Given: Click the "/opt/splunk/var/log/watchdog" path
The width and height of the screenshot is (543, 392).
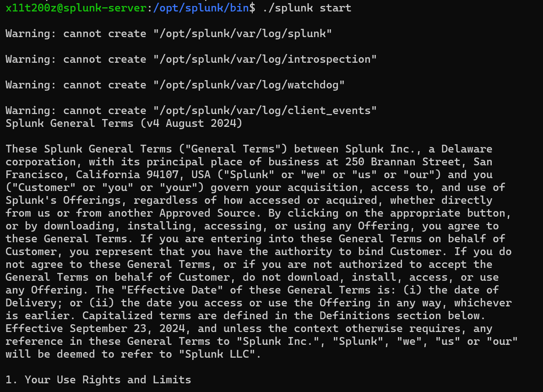Looking at the screenshot, I should click(x=249, y=85).
